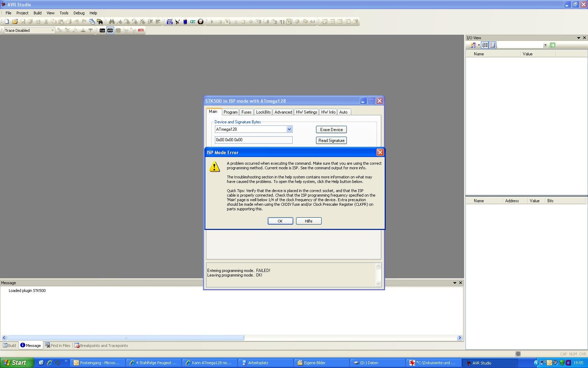The image size is (588, 368).
Task: Click the ladybug face toolbar icon
Action: click(x=201, y=21)
